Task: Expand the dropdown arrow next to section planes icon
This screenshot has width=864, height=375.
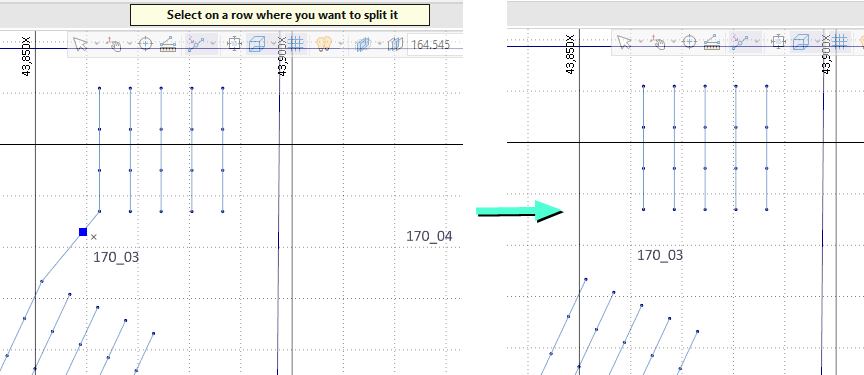Action: (379, 44)
